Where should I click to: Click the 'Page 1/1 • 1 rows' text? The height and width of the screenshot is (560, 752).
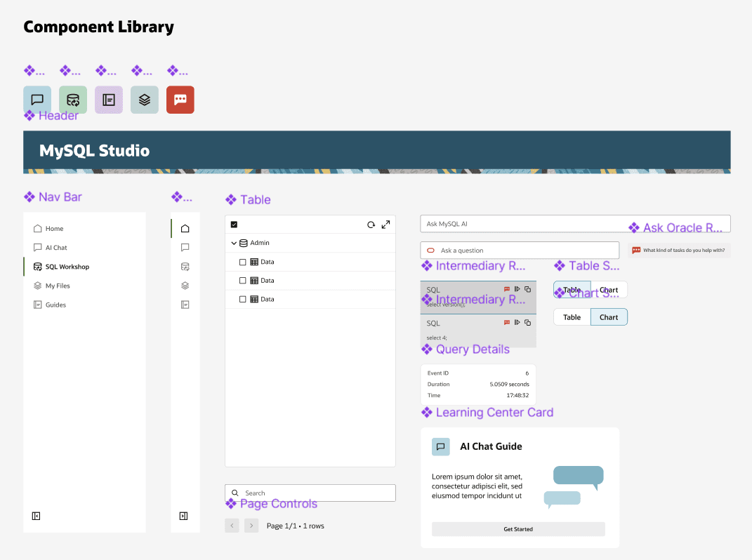(296, 526)
